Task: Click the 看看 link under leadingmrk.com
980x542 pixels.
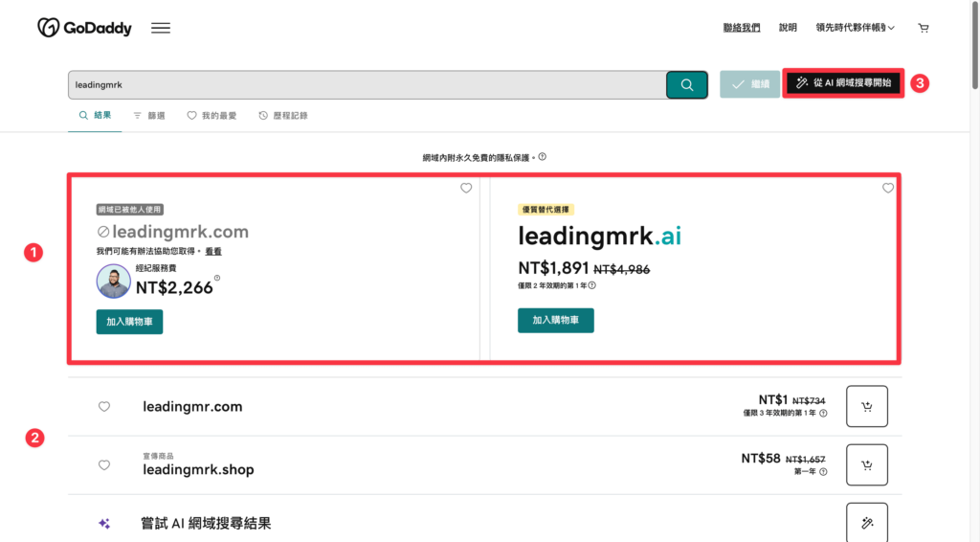Action: click(213, 251)
